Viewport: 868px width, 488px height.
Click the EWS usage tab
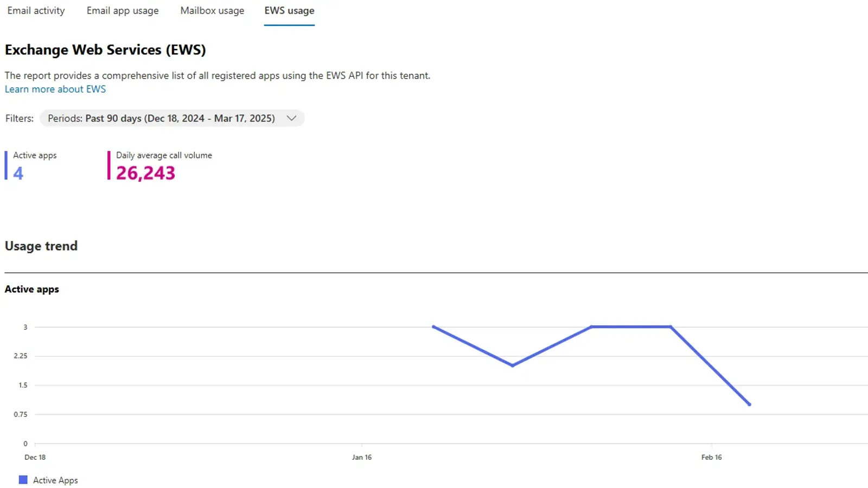pyautogui.click(x=289, y=11)
